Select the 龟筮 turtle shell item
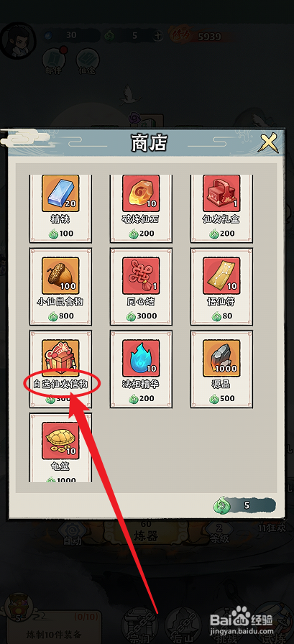Image resolution: width=294 pixels, height=644 pixels. click(x=60, y=447)
